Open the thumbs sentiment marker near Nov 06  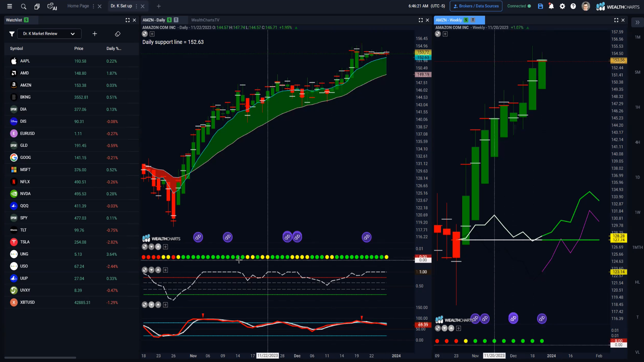(198, 237)
